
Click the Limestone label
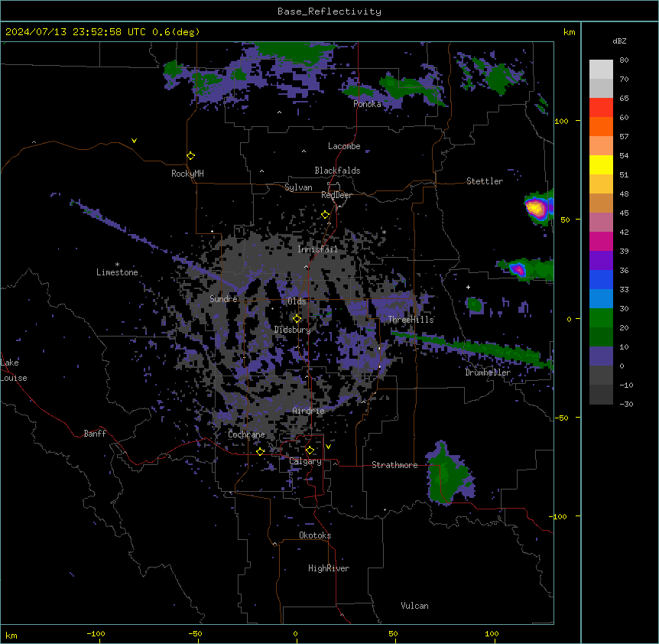[117, 272]
